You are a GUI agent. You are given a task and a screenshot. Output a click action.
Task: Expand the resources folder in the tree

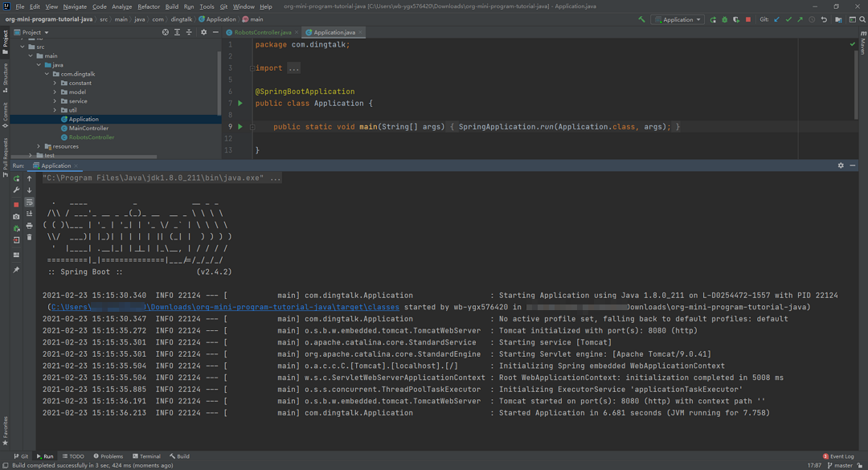(x=39, y=146)
